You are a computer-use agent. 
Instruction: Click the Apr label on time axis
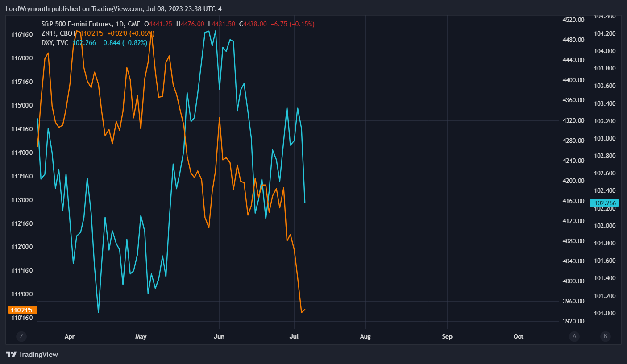[x=70, y=336]
